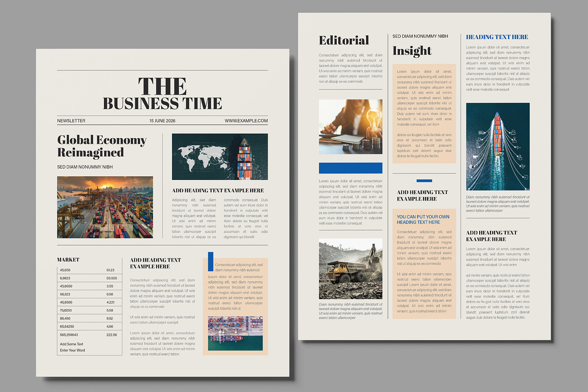Select the "NEWSLETTER" label under the masthead

point(71,121)
